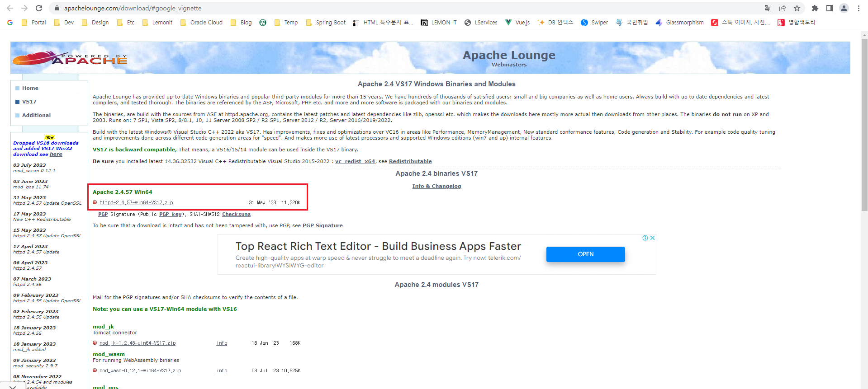Click the ad info icon
Image resolution: width=868 pixels, height=389 pixels.
click(x=645, y=238)
